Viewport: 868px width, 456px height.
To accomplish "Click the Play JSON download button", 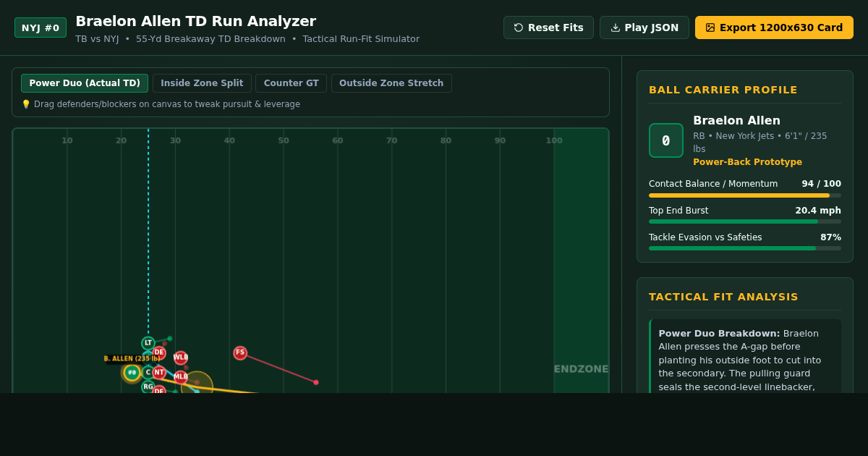I will tap(644, 28).
